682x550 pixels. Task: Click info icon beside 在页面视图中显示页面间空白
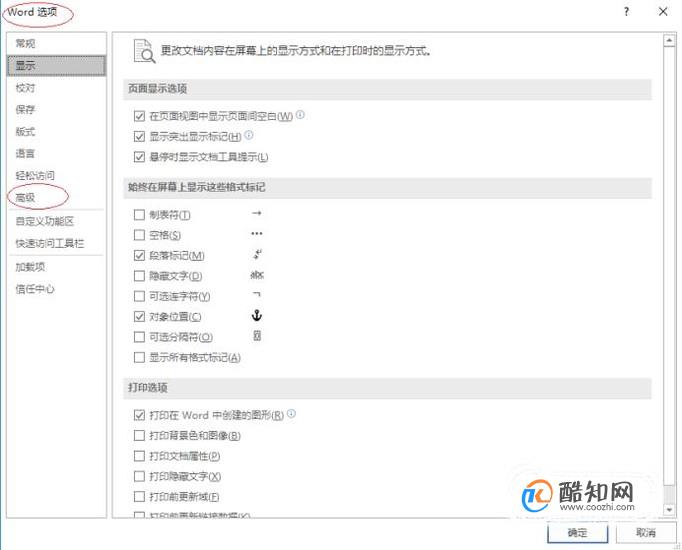click(x=300, y=115)
